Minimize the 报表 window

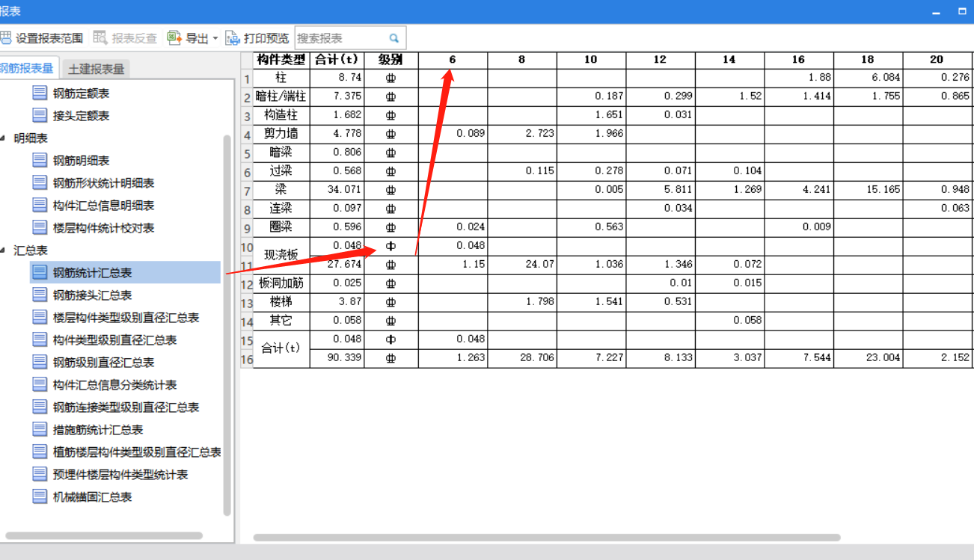coord(935,12)
